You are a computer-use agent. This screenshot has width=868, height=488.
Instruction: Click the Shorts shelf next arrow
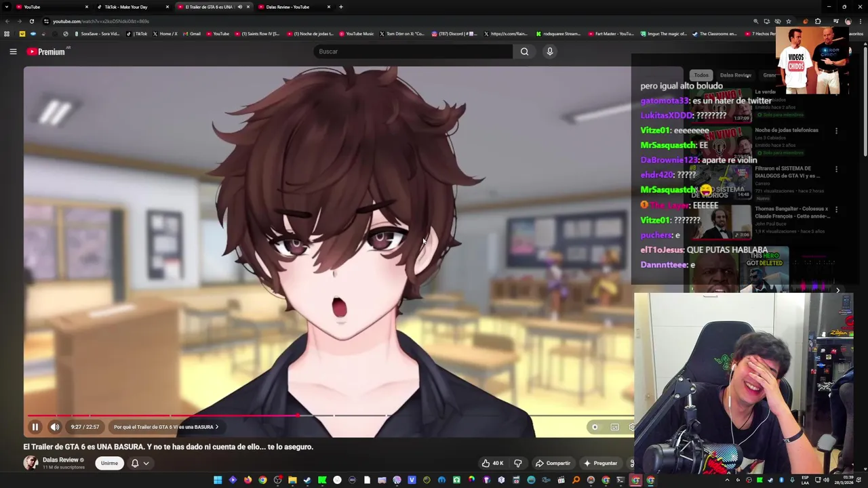click(837, 291)
